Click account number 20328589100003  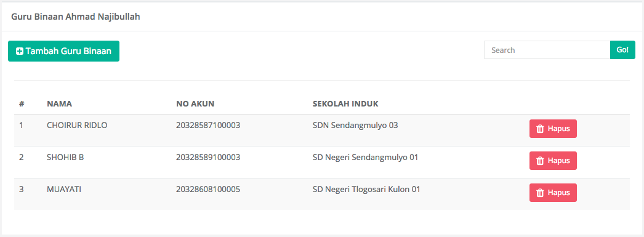tap(208, 158)
